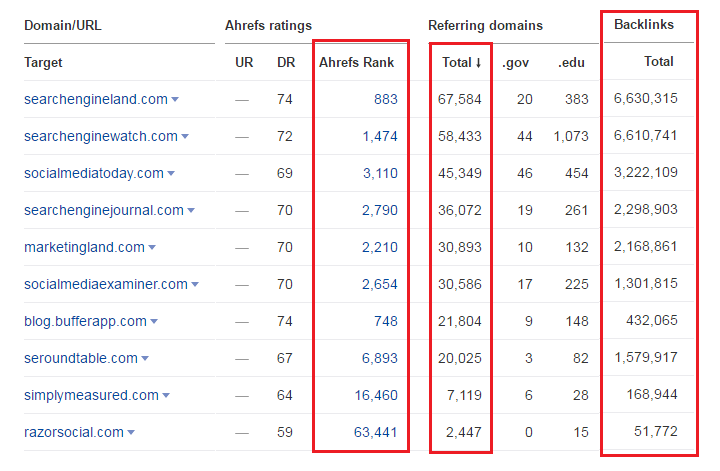This screenshot has height=471, width=720.
Task: Open the socialmediatoday.com domain link
Action: pos(94,173)
